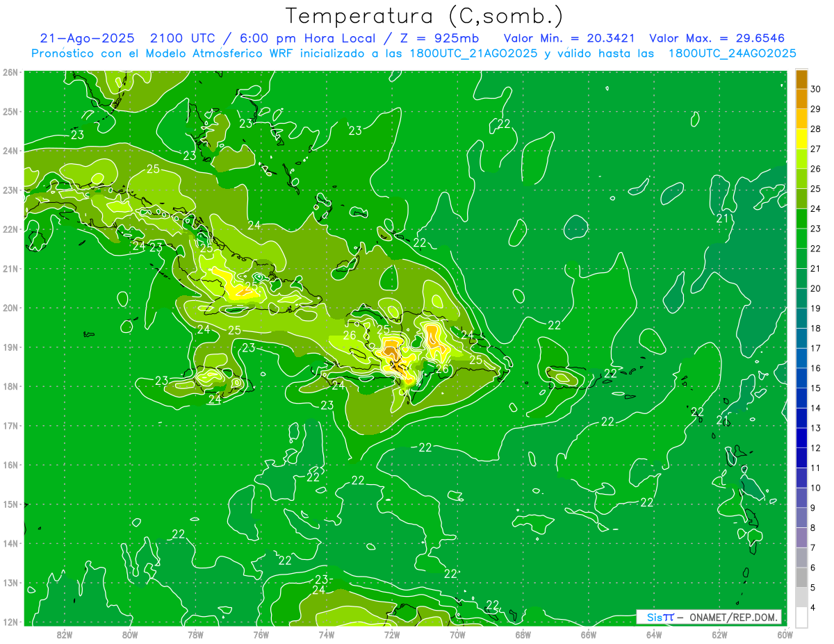The height and width of the screenshot is (644, 834).
Task: Pick the yellow swatch between 27 and 28
Action: [x=801, y=139]
